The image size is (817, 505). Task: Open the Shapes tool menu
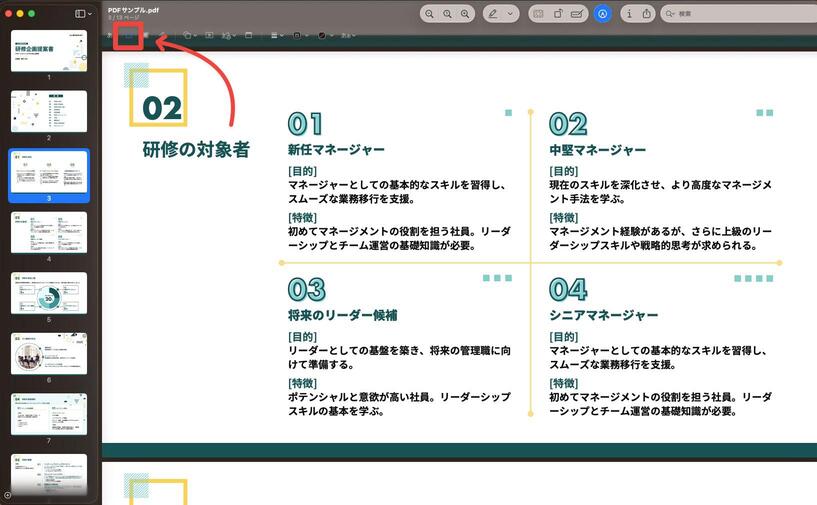tap(190, 35)
